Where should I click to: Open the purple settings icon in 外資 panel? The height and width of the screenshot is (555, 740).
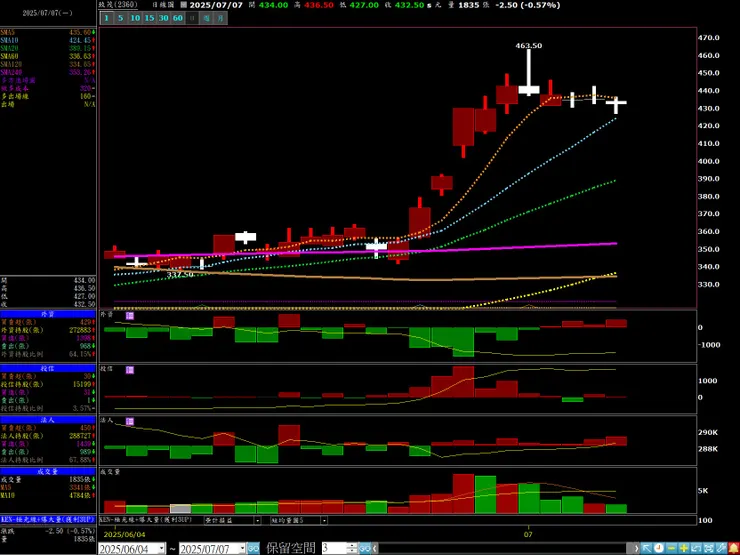click(130, 316)
